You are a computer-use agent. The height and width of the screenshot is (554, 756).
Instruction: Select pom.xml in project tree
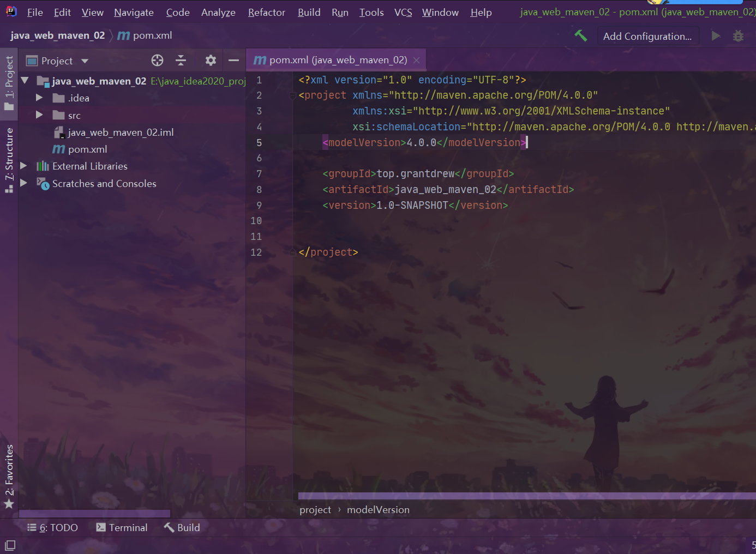click(87, 149)
